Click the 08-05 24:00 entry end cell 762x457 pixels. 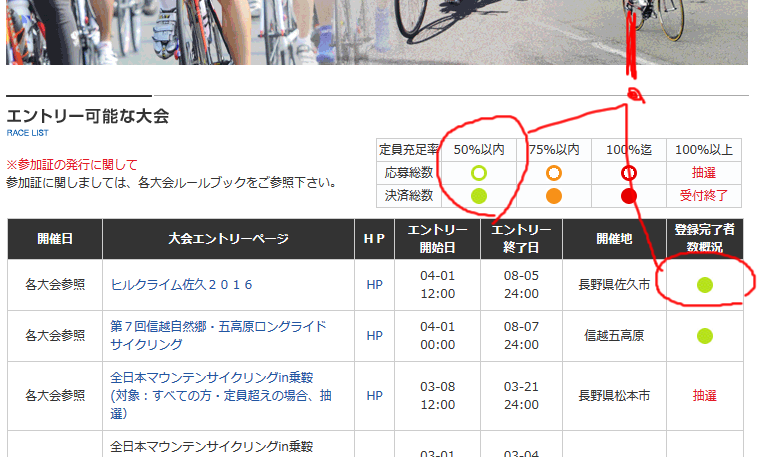tap(521, 285)
